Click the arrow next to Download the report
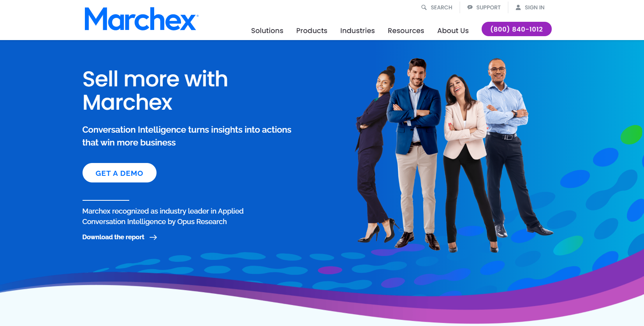The width and height of the screenshot is (644, 326). coord(153,237)
